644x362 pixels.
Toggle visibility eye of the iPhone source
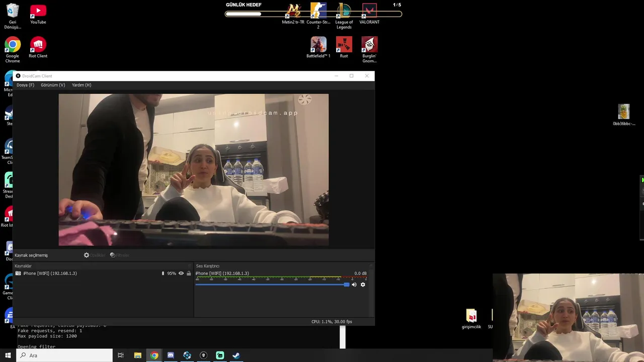(181, 274)
